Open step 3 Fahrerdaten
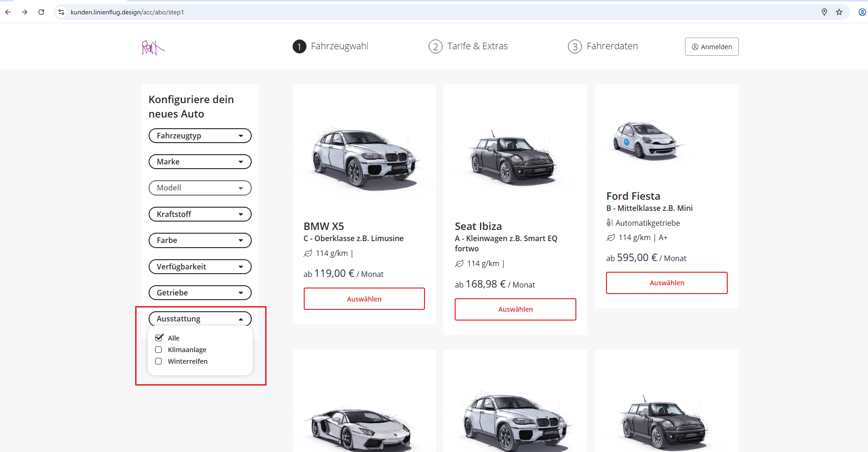 [x=603, y=46]
